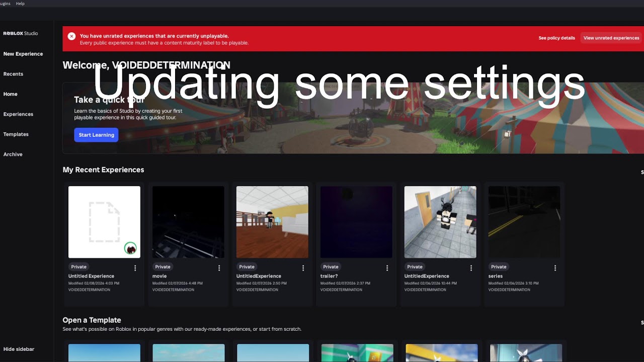The image size is (644, 362).
Task: Open three-dot menu on movie card
Action: point(219,268)
